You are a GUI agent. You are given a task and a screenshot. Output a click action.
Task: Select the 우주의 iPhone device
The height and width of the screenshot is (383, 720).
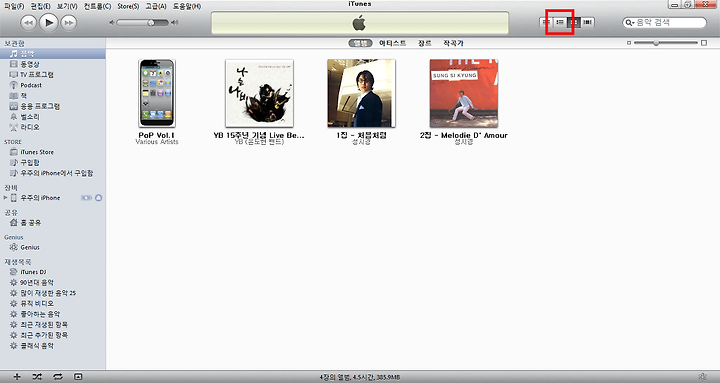(40, 198)
